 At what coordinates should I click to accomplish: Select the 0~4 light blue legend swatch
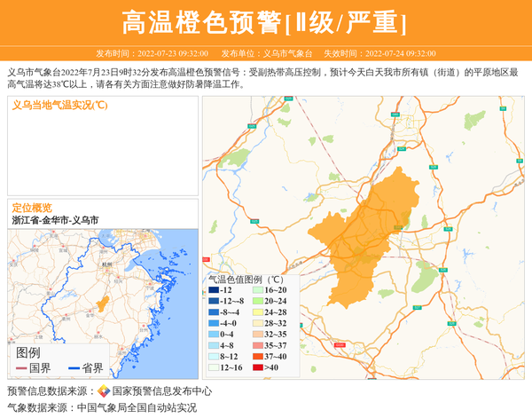pyautogui.click(x=214, y=335)
